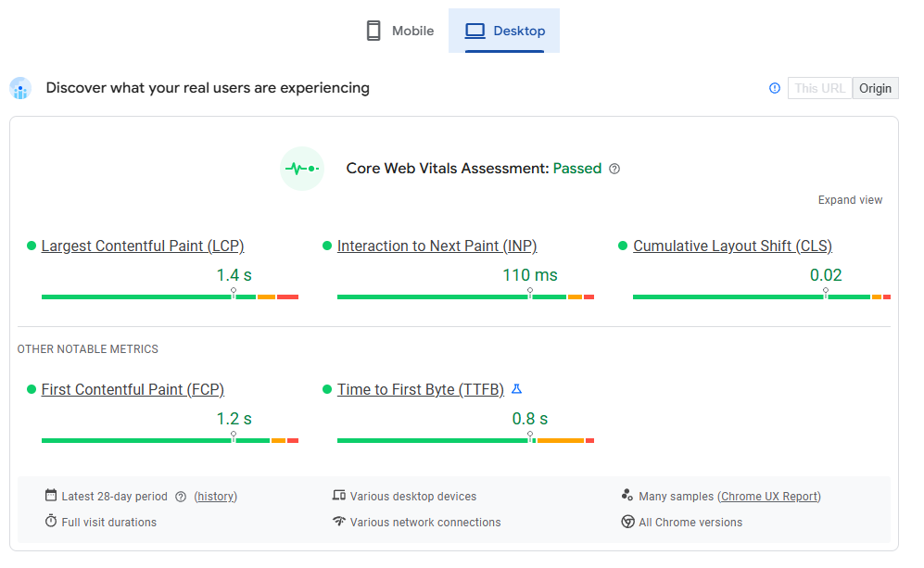Click the INP distribution bar
The height and width of the screenshot is (568, 924).
point(465,297)
